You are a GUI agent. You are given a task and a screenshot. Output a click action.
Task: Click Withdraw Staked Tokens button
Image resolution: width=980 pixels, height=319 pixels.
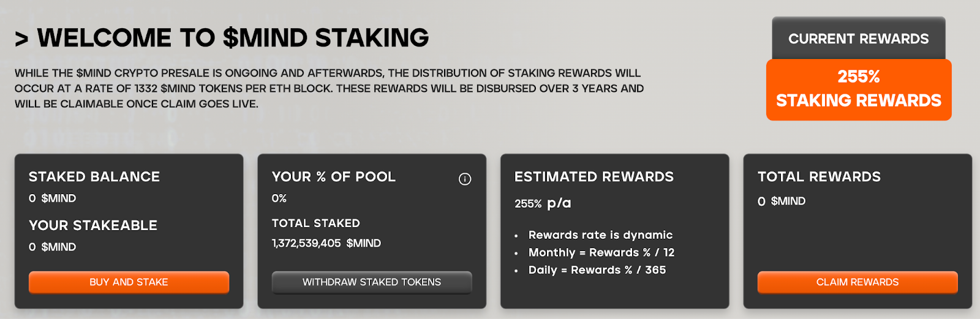(x=372, y=282)
